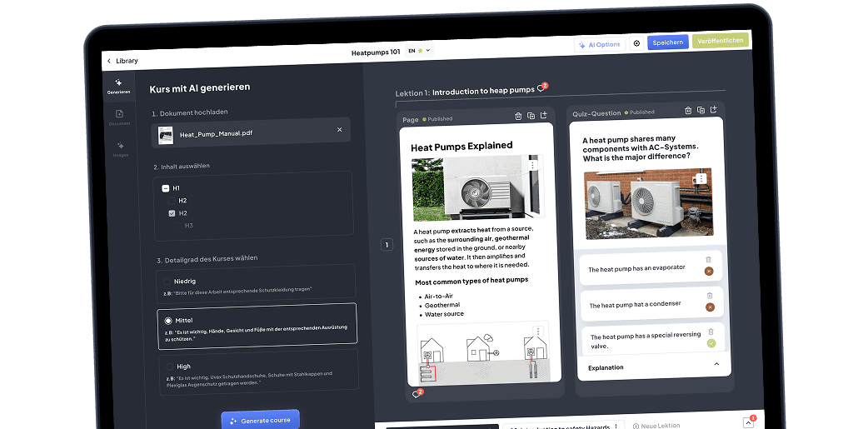Export the Quiz-Question card
Viewport: 868px width, 429px height.
(x=714, y=110)
